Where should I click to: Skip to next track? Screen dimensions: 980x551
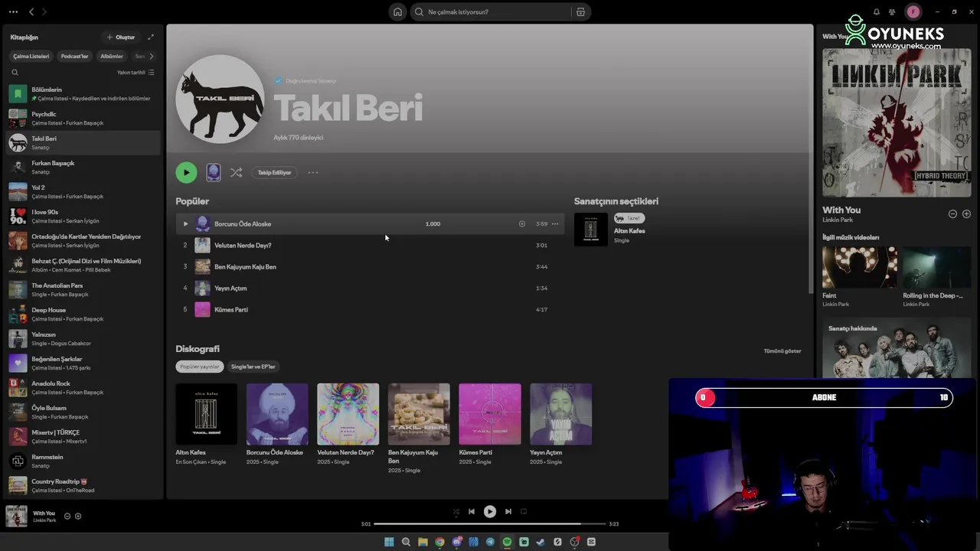coord(508,511)
